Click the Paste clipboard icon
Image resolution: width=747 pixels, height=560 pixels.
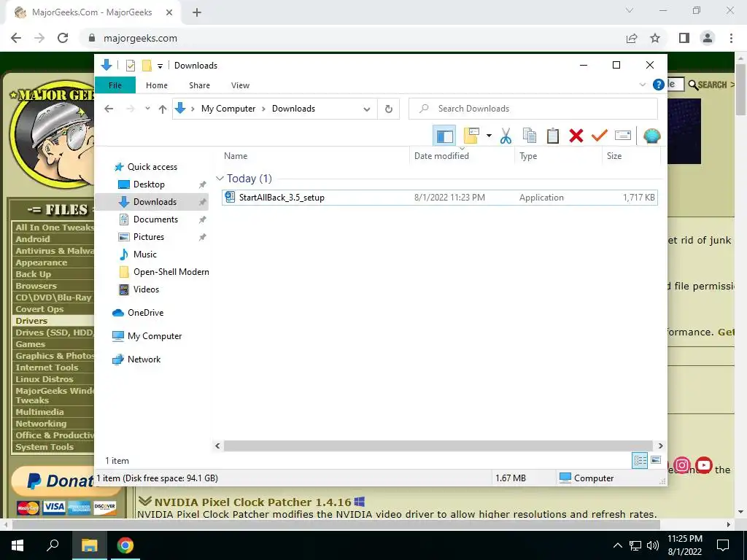pyautogui.click(x=553, y=136)
